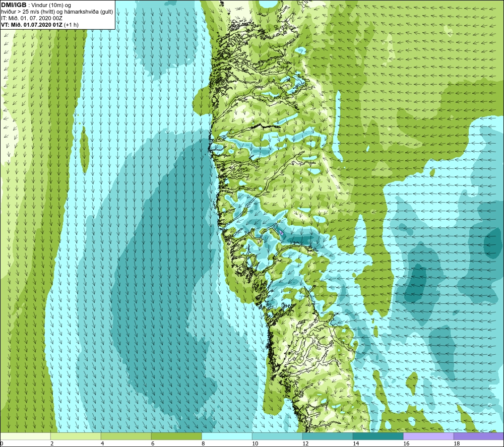Click the legend value label '18'

point(457,444)
